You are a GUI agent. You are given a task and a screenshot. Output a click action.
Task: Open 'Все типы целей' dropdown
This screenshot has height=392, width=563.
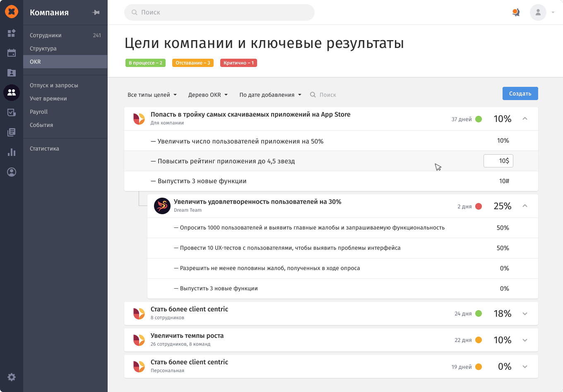(152, 95)
